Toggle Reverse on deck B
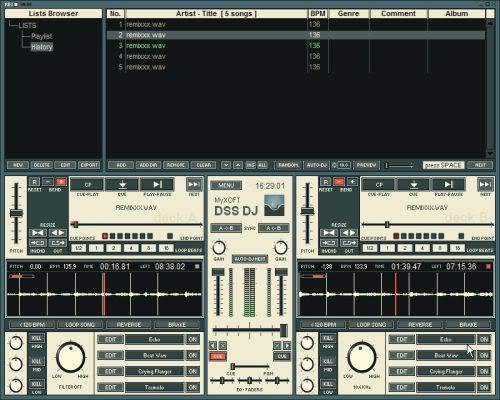 click(x=420, y=324)
